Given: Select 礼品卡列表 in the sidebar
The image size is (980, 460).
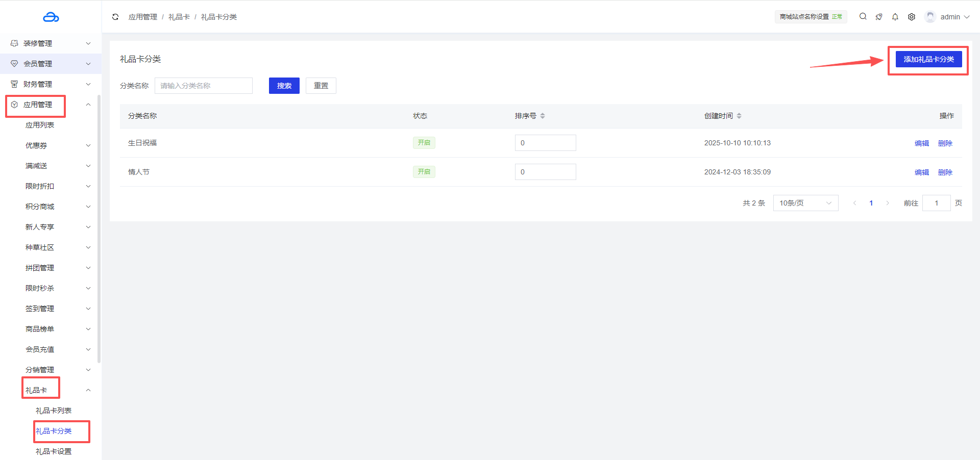Looking at the screenshot, I should tap(54, 411).
